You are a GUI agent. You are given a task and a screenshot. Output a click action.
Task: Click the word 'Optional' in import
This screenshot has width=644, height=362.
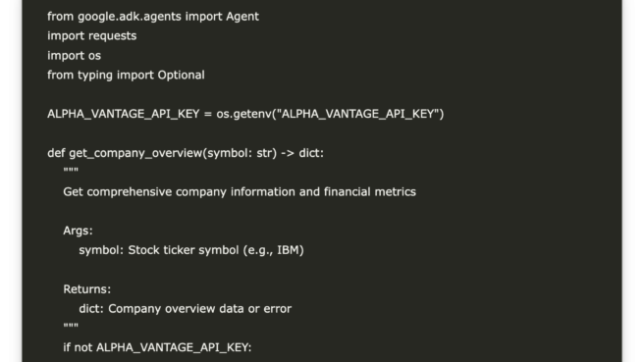click(181, 76)
